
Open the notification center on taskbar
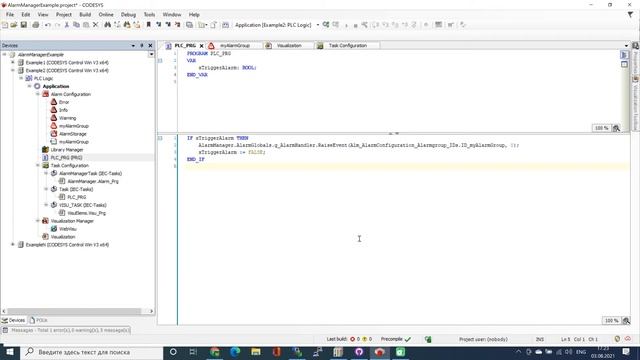626,352
